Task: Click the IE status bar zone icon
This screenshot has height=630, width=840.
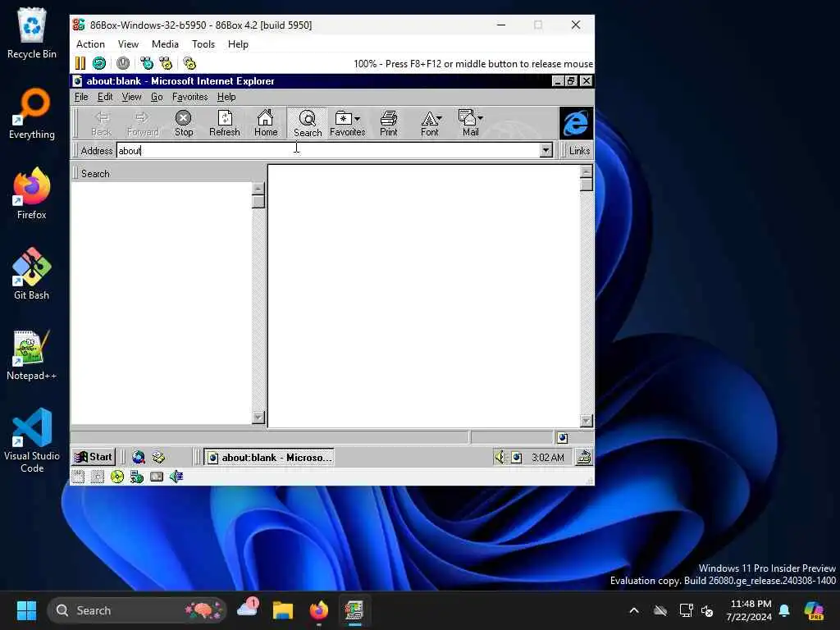Action: [x=563, y=438]
